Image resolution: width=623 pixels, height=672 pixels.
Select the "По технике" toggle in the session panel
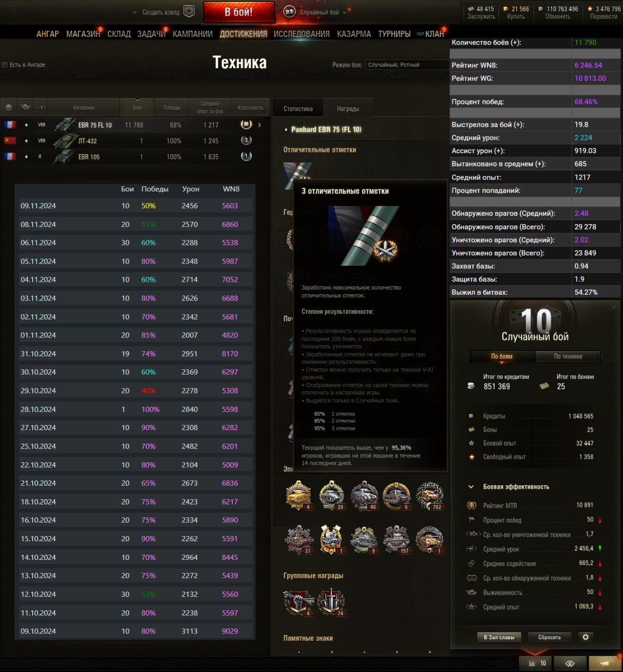(568, 356)
